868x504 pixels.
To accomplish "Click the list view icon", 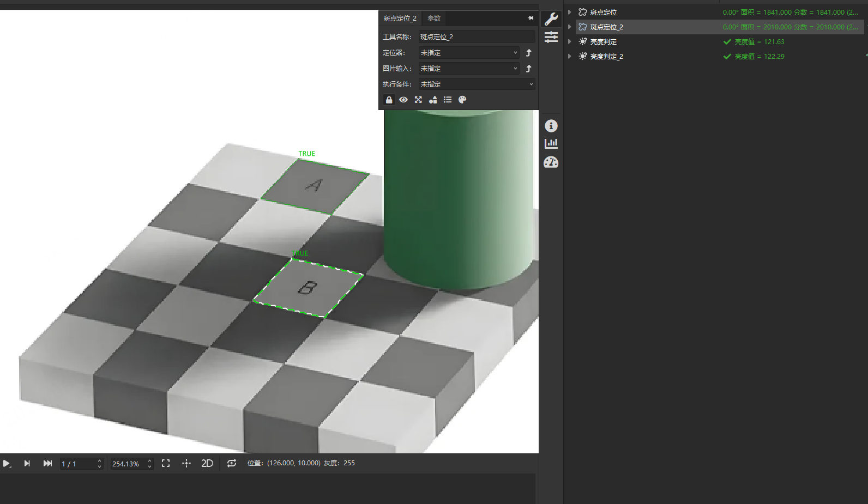I will 448,100.
